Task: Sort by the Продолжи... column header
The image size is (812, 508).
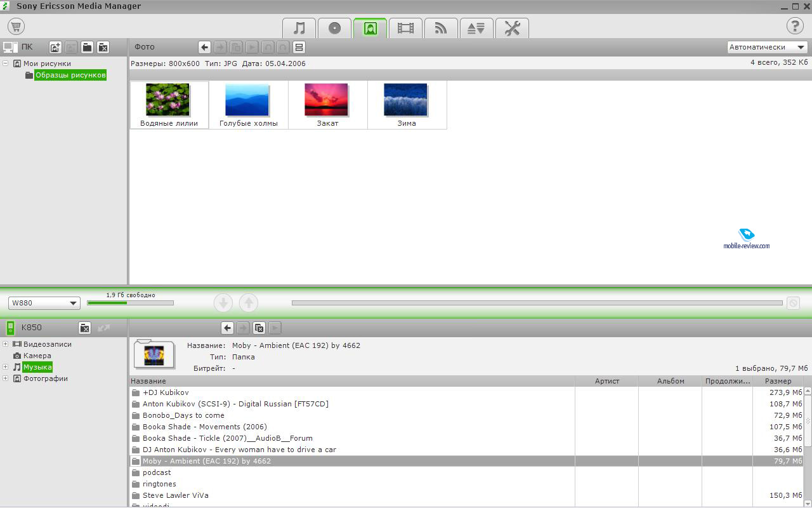Action: point(728,381)
